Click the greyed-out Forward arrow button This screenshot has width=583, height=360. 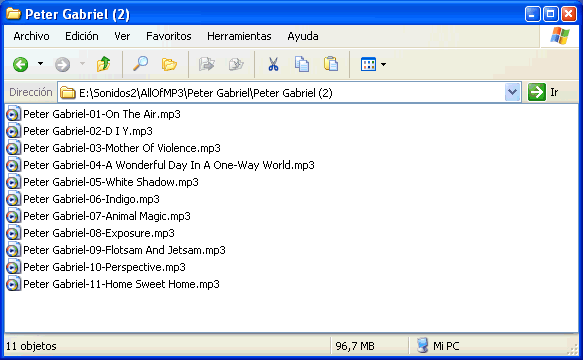click(x=62, y=64)
